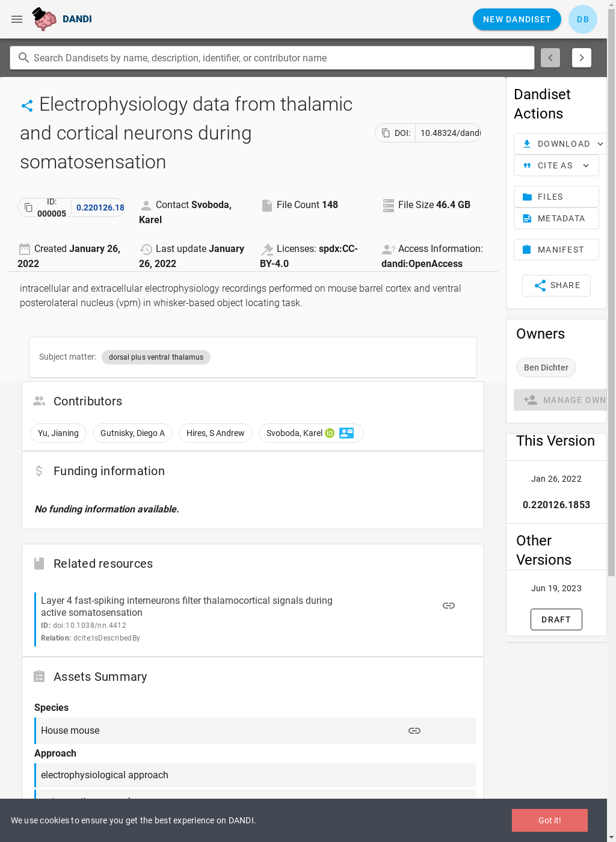Click the share icon beside dandiset title

pos(27,106)
